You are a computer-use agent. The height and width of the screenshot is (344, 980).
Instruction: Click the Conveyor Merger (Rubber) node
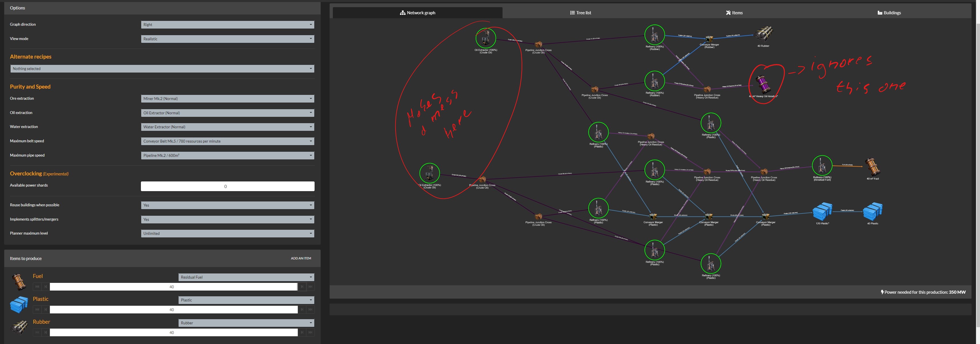[708, 39]
